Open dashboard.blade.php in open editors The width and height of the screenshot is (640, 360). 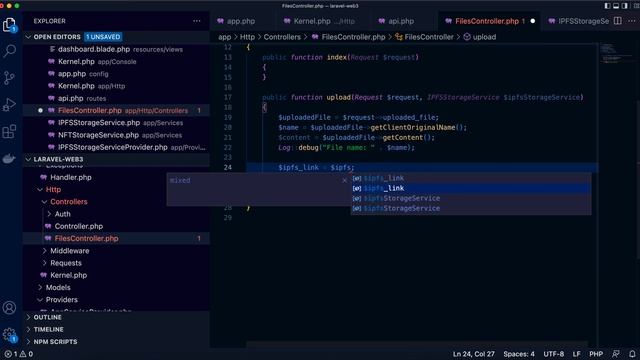[116, 49]
